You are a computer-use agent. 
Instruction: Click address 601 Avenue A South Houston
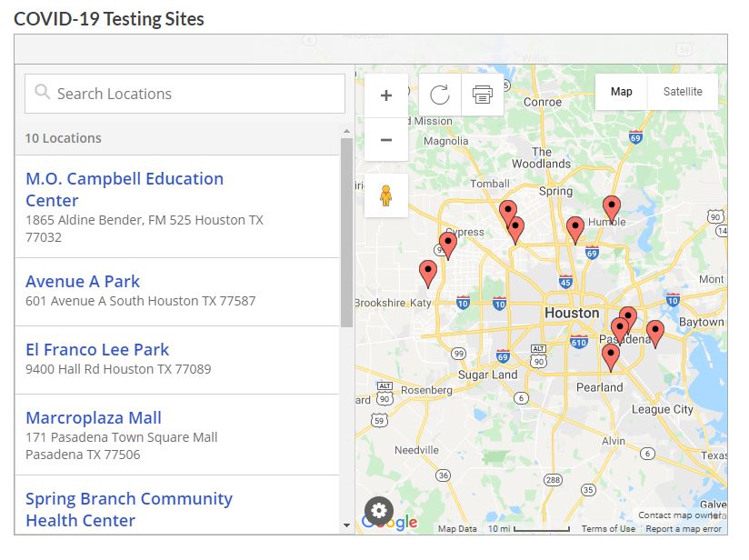pos(140,301)
